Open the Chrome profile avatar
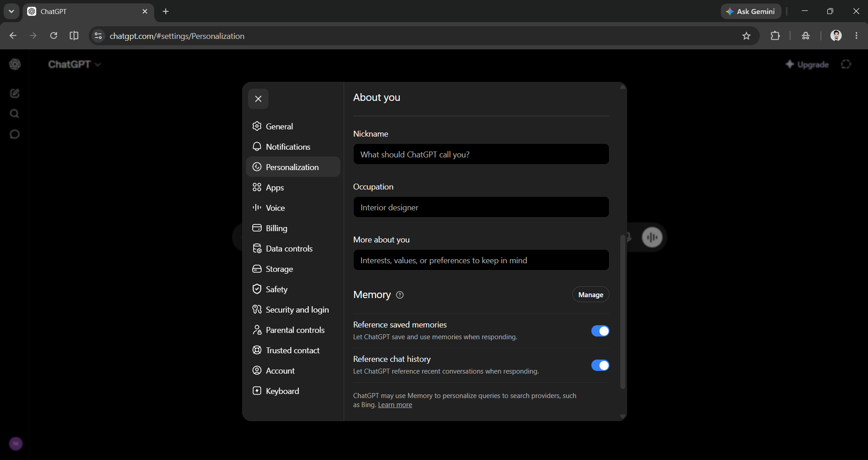This screenshot has width=868, height=460. coord(836,36)
